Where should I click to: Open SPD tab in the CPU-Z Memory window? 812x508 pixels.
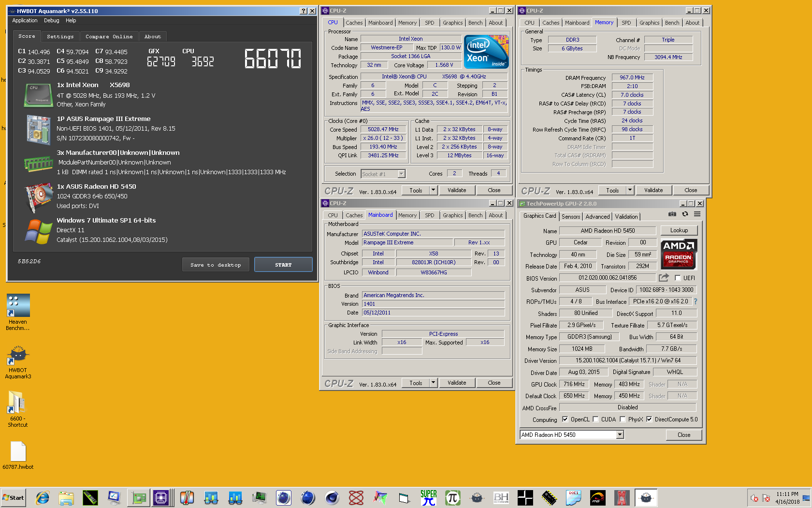pyautogui.click(x=626, y=23)
